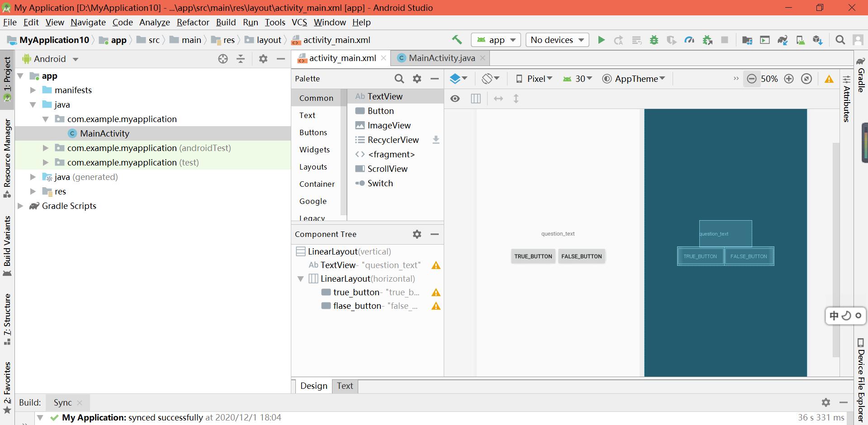Screen dimensions: 868x425
Task: Close the activity_main.xml tab
Action: coord(384,58)
